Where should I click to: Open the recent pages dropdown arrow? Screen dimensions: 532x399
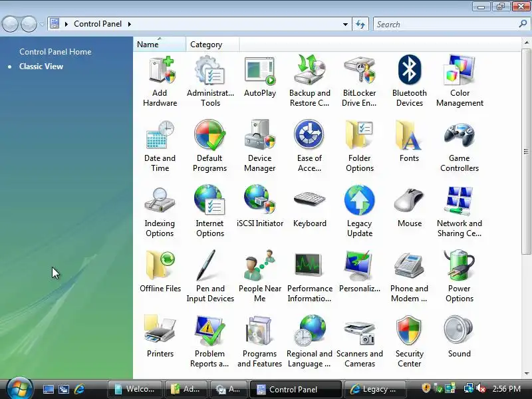coord(42,24)
